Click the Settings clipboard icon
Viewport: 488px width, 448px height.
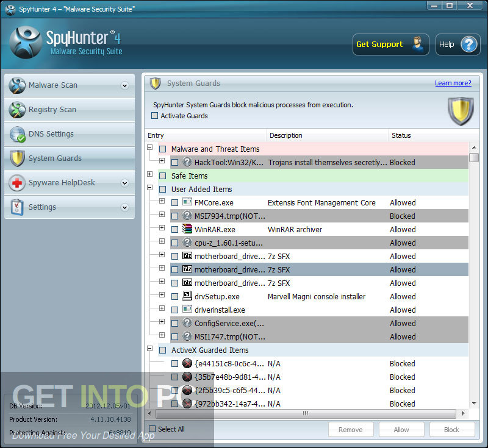click(17, 207)
